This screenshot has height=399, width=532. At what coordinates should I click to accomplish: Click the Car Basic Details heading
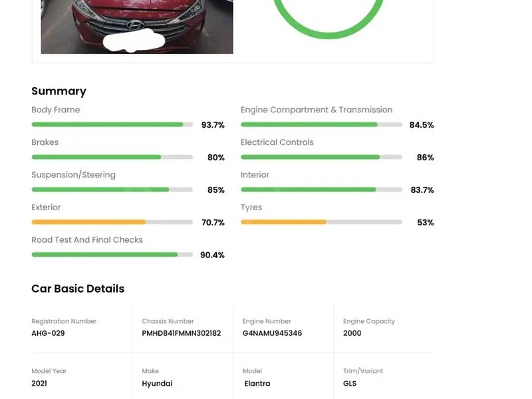(78, 289)
